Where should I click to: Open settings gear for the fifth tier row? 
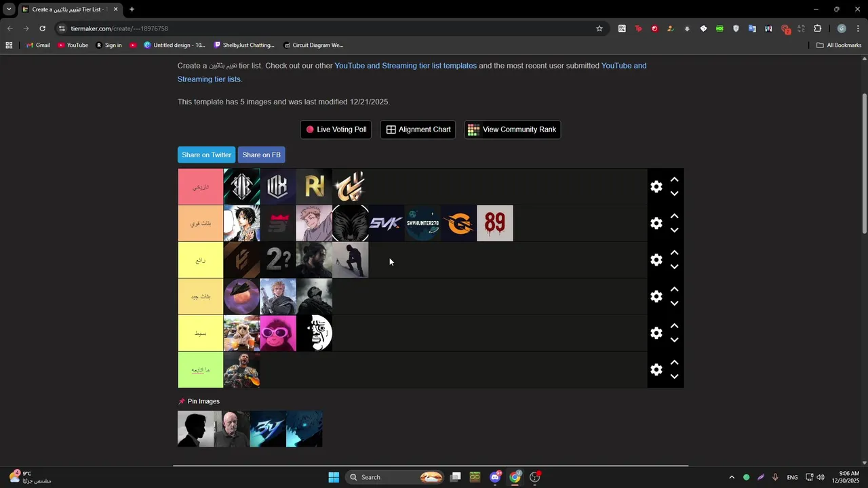(x=656, y=333)
